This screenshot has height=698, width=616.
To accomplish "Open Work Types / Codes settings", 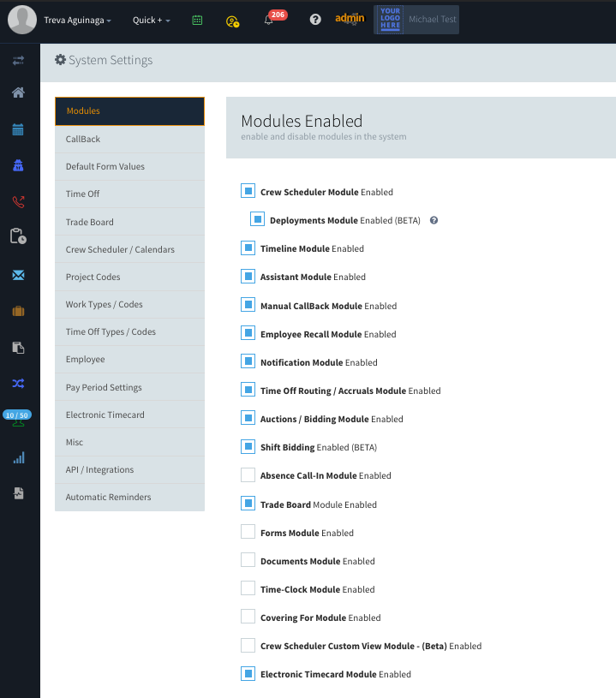I will [x=129, y=305].
